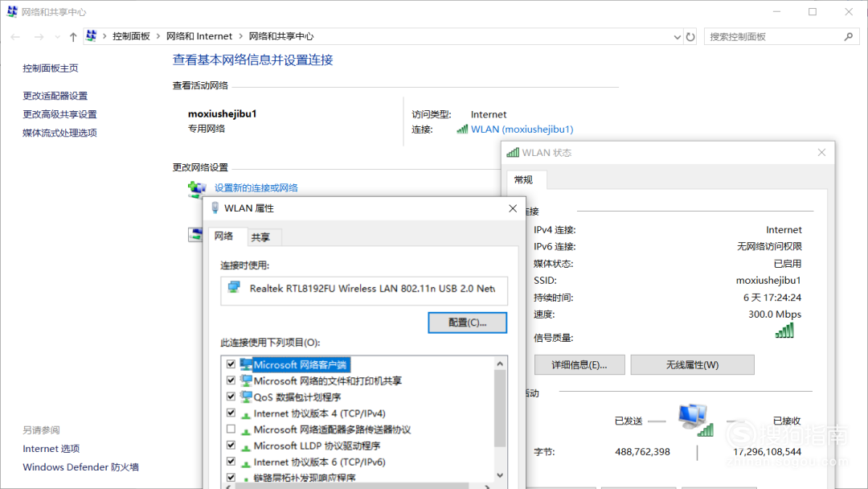This screenshot has height=489, width=868.
Task: Click the TCP/IPv4 protocol item icon
Action: (x=246, y=414)
